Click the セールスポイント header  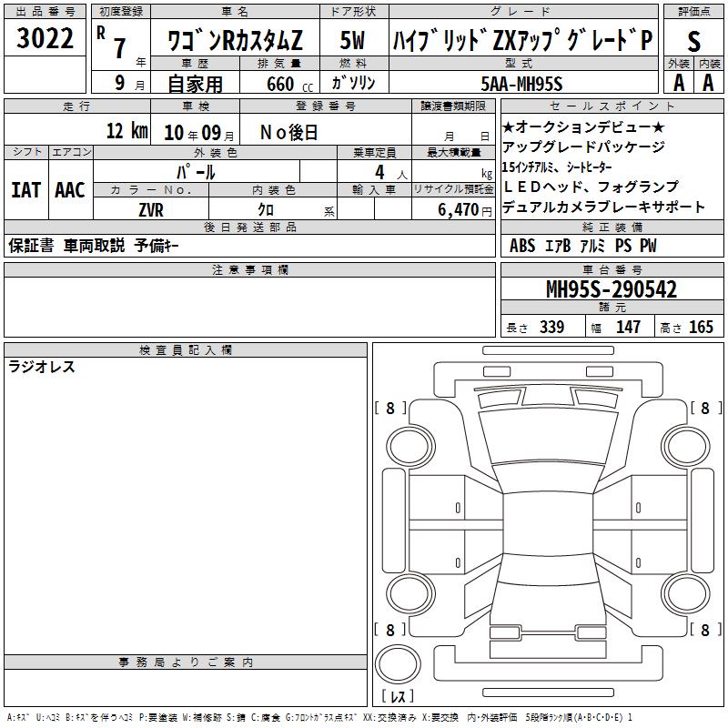612,106
